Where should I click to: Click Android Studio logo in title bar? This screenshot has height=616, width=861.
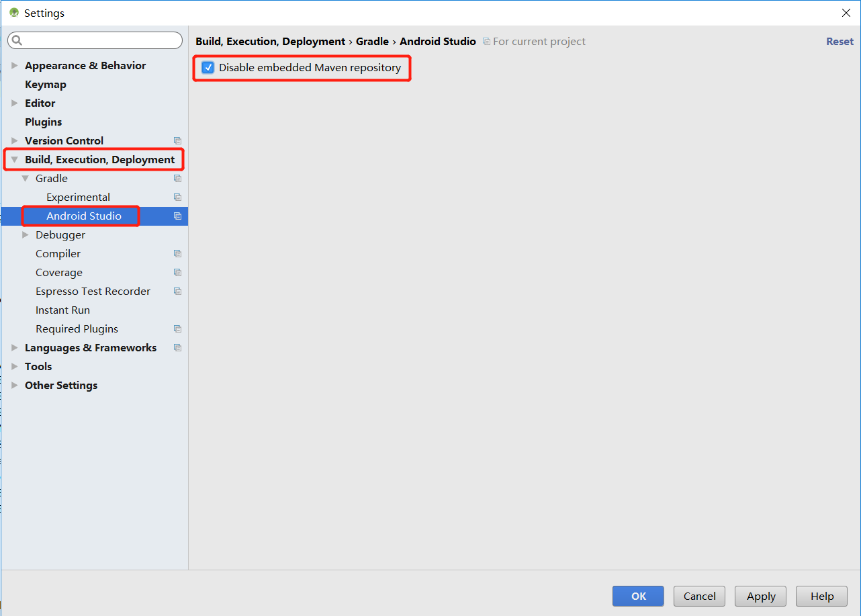point(14,13)
